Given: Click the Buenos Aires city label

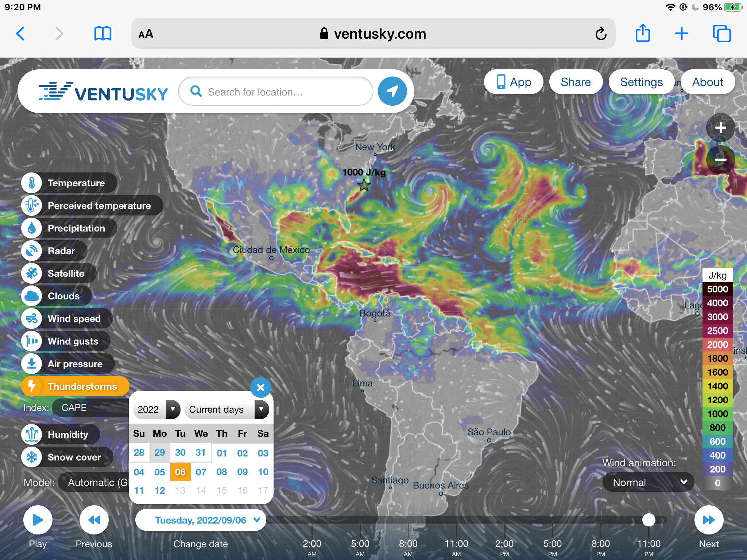Looking at the screenshot, I should [x=441, y=485].
